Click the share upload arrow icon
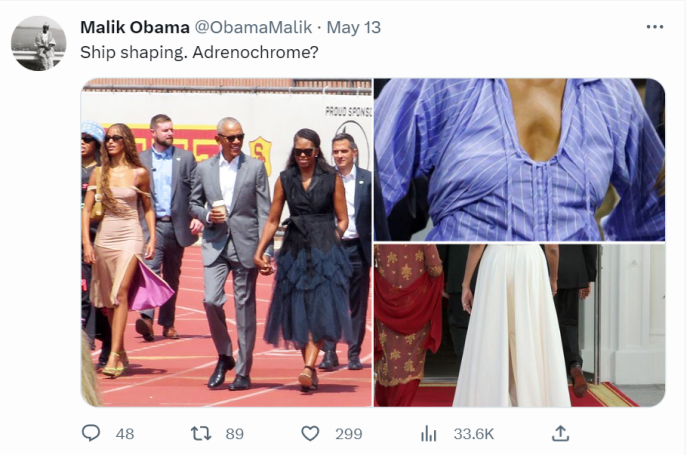The width and height of the screenshot is (696, 455). [x=560, y=433]
